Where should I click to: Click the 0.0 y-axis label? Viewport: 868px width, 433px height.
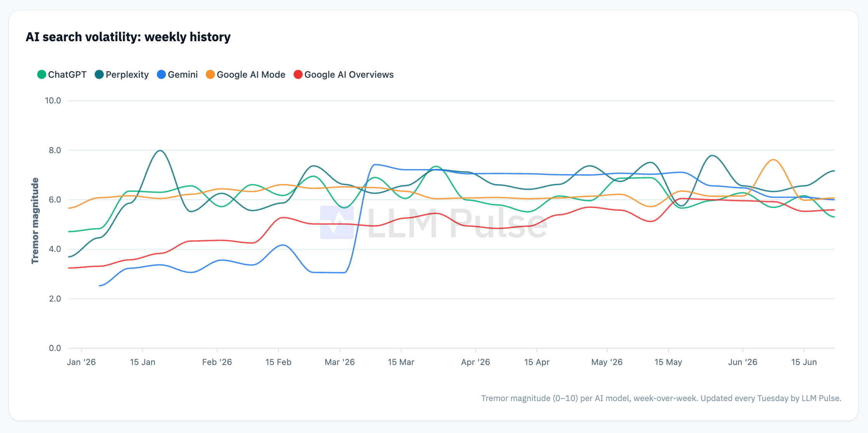(x=55, y=348)
